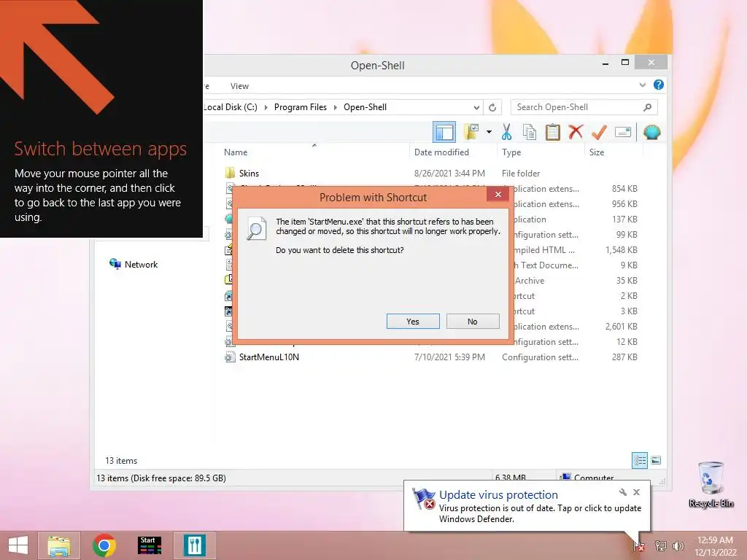Switch to large thumbnails view icon
This screenshot has width=747, height=560.
656,461
